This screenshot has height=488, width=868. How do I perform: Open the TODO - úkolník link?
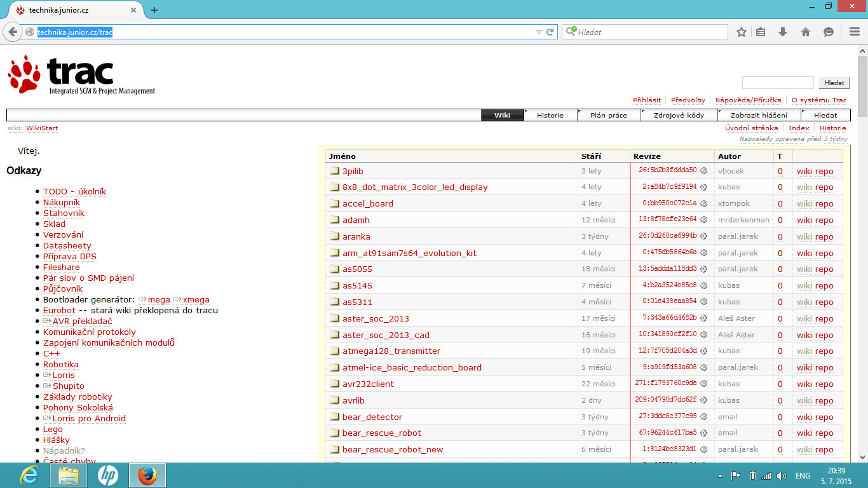[x=74, y=191]
